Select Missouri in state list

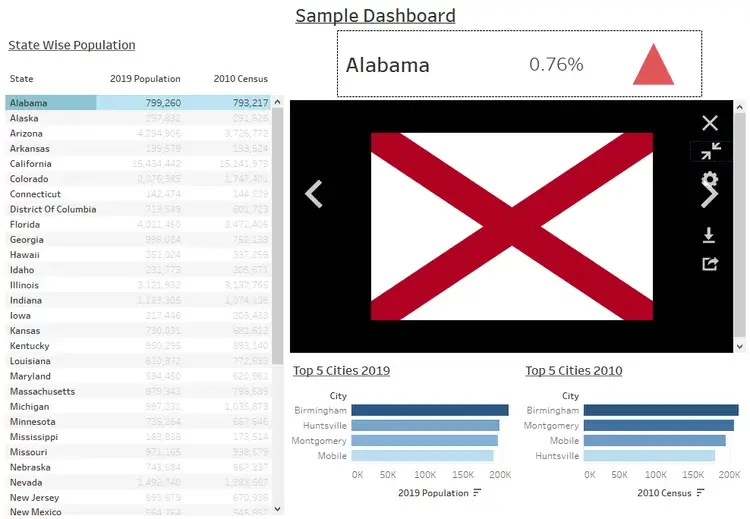29,452
